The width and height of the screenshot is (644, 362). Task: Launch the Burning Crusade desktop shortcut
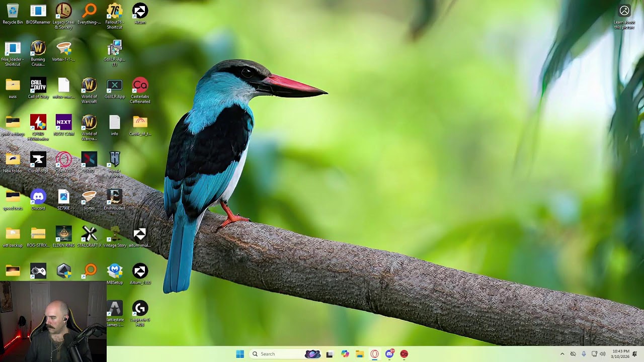[x=38, y=54]
